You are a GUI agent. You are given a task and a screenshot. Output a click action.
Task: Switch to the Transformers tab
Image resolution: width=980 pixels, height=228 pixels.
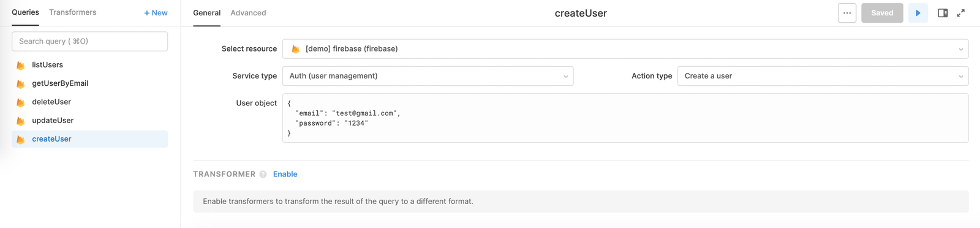(x=73, y=12)
